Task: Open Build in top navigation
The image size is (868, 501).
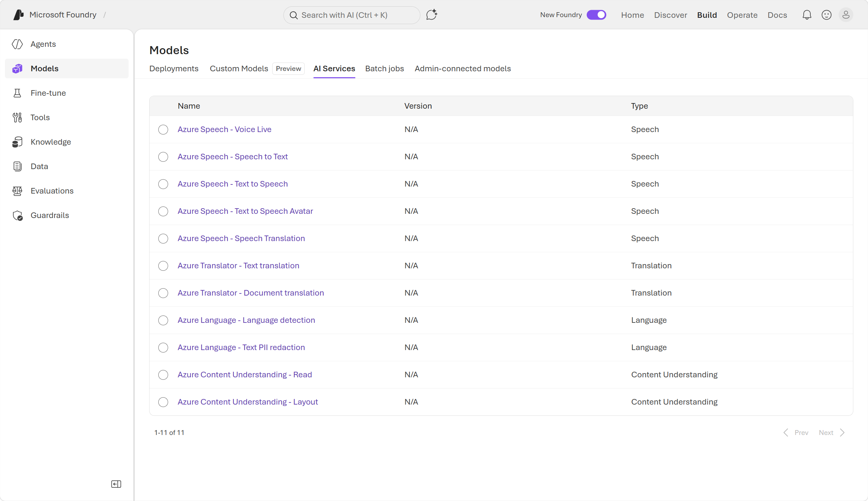Action: click(707, 15)
